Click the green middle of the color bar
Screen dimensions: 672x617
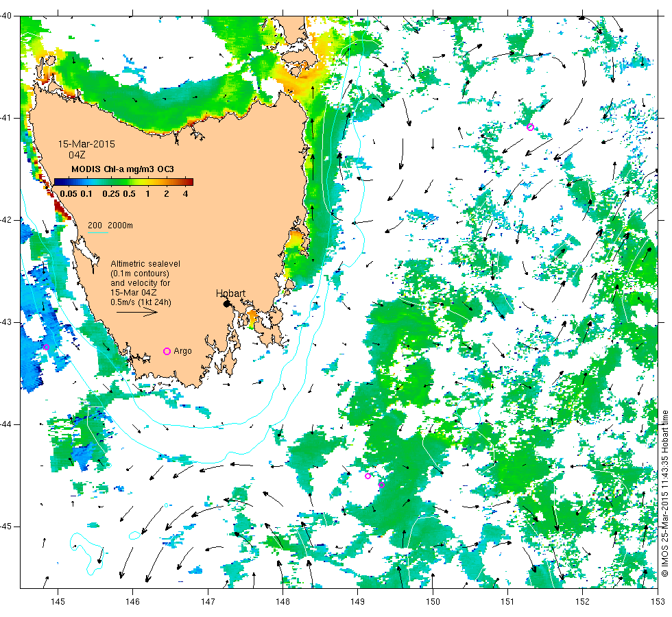[x=124, y=182]
